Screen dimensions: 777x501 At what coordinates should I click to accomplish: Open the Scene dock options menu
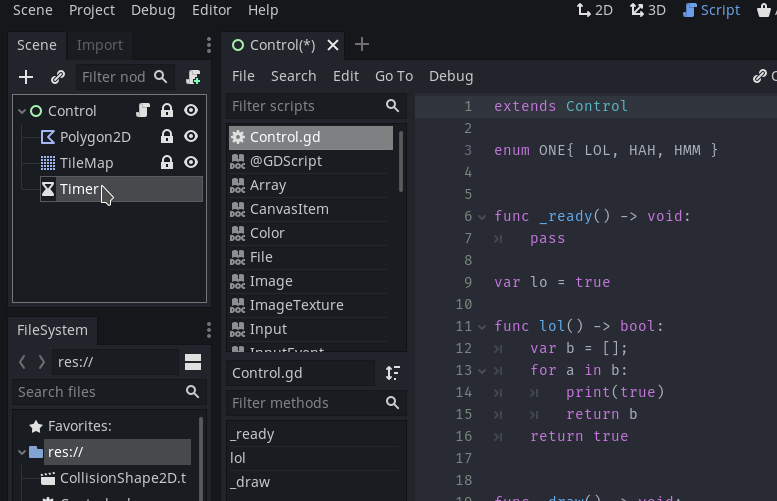point(209,45)
